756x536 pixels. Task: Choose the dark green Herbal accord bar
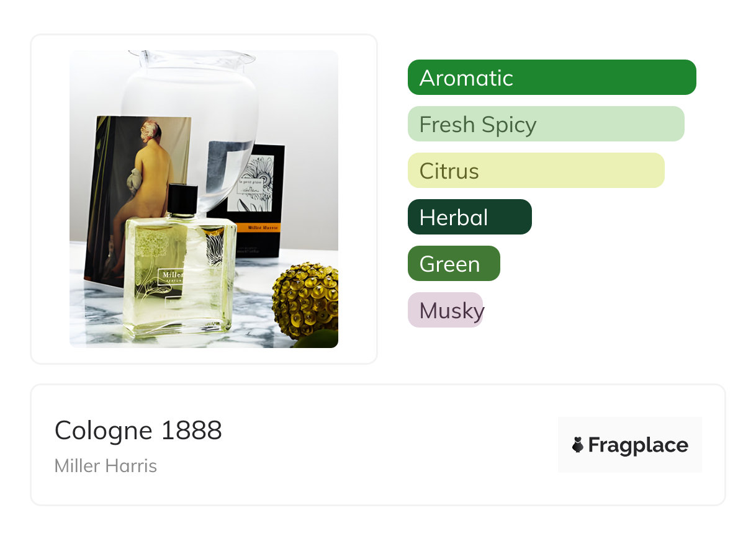pyautogui.click(x=469, y=217)
